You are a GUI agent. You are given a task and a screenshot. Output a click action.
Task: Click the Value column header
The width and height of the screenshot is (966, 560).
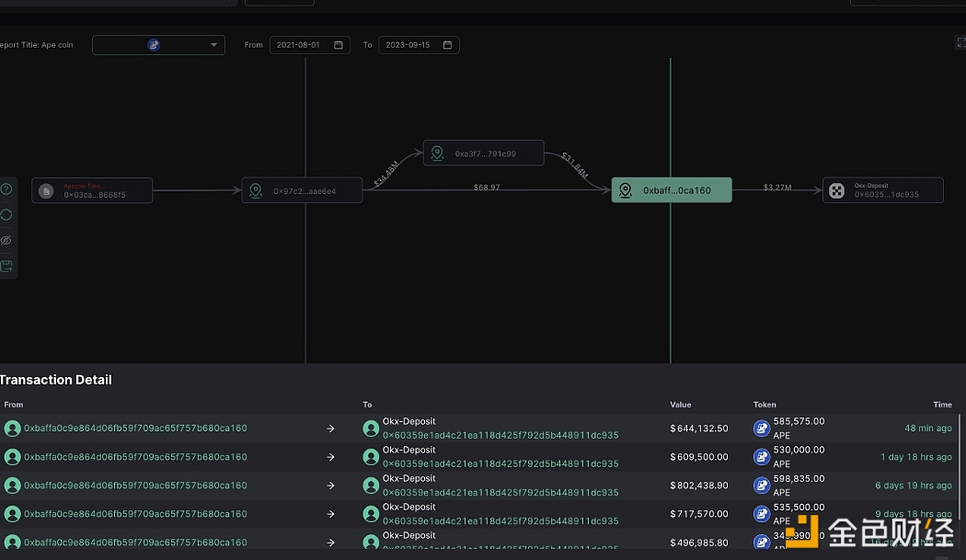pos(681,405)
